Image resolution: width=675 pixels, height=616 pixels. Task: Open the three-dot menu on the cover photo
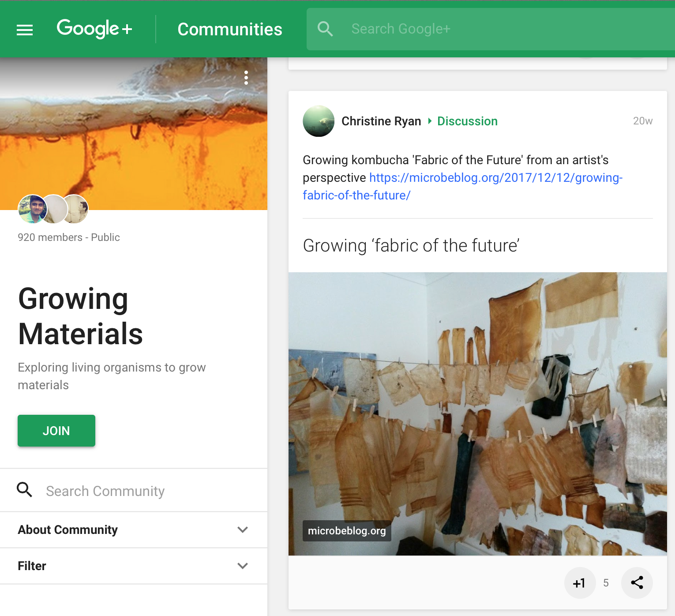click(x=246, y=78)
